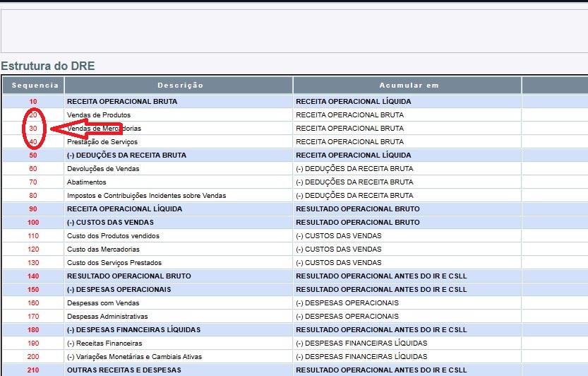
Task: Click the 'Abatimentos' description cell
Action: pos(87,182)
